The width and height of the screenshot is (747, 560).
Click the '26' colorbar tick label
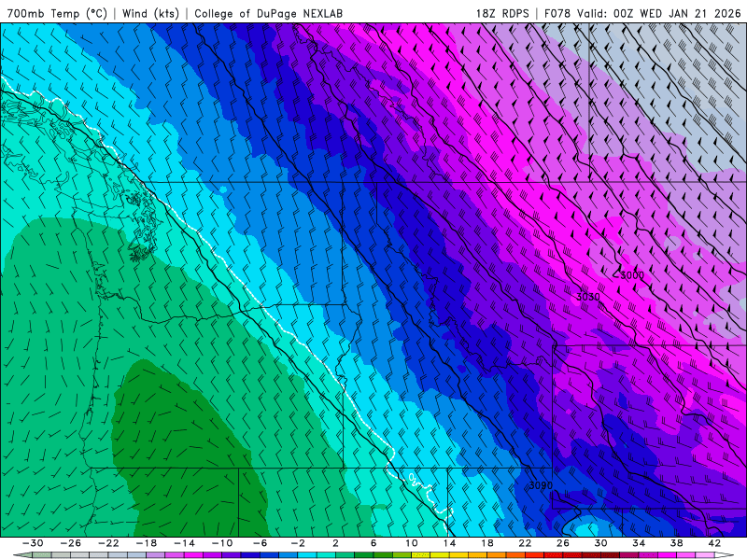coord(563,543)
